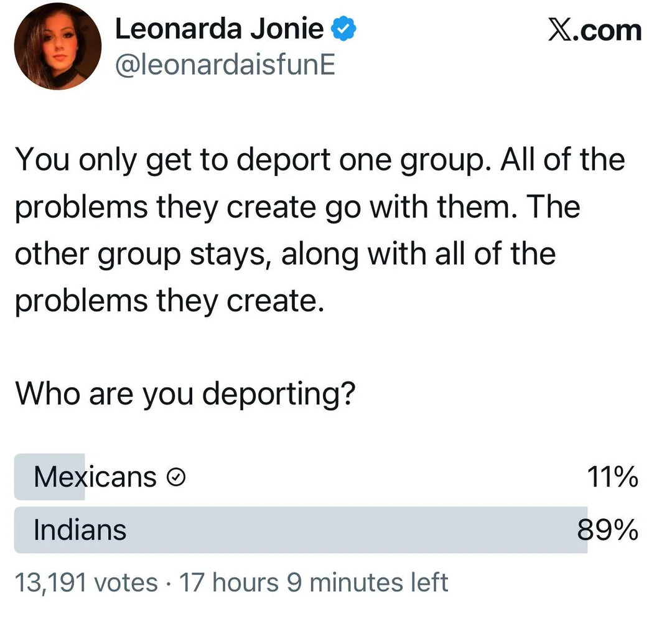The height and width of the screenshot is (631, 672).
Task: Click the 89% result label
Action: click(x=607, y=530)
